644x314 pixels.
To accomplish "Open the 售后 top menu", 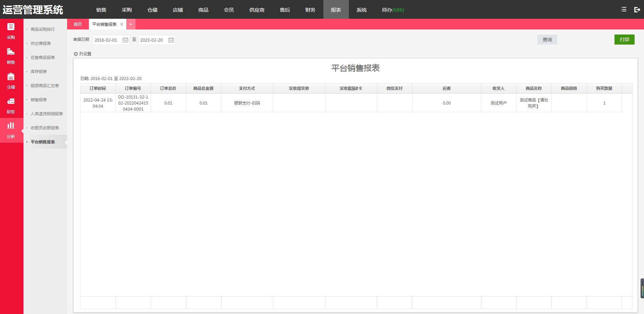I will 285,10.
